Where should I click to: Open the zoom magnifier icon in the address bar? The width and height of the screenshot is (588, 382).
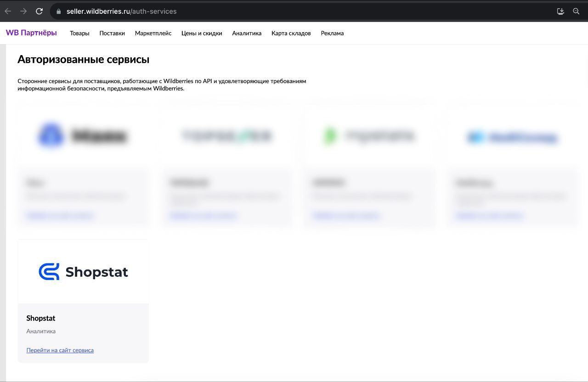click(x=576, y=11)
